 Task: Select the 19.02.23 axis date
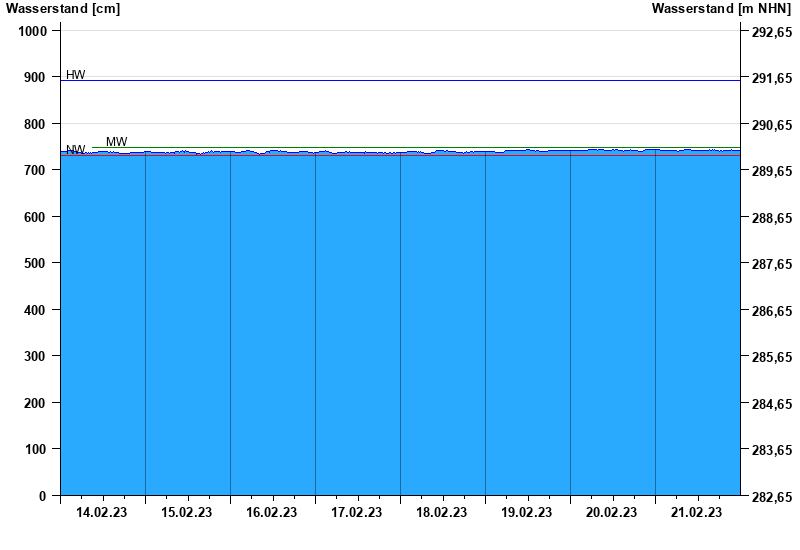click(527, 513)
